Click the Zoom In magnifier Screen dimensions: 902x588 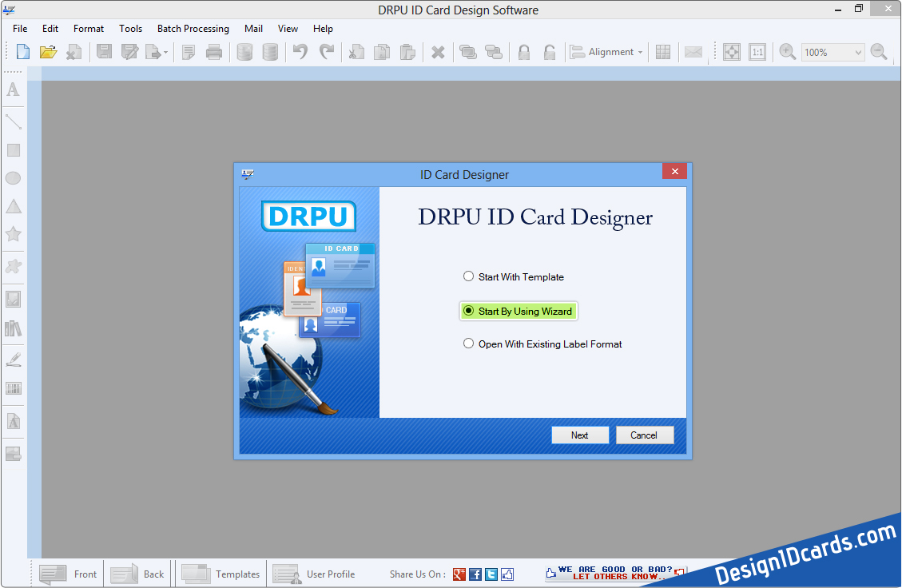click(788, 52)
